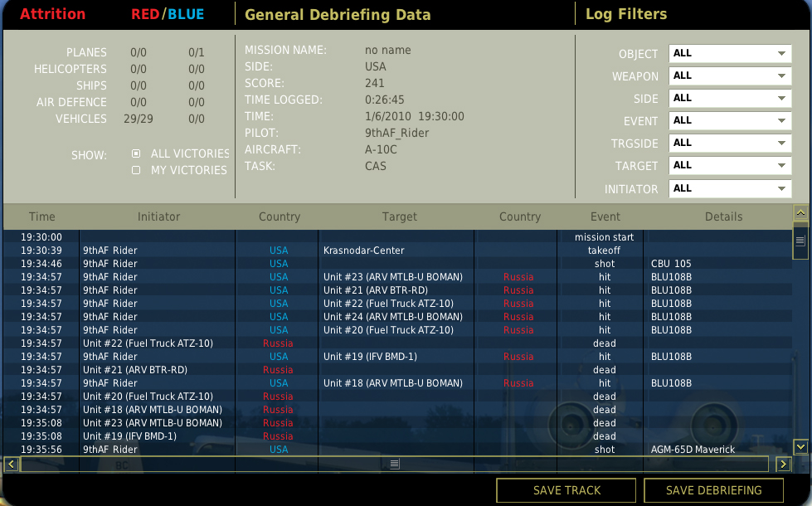Select the ALL VICTORIES radio option
Viewport: 812px width, 506px height.
136,153
